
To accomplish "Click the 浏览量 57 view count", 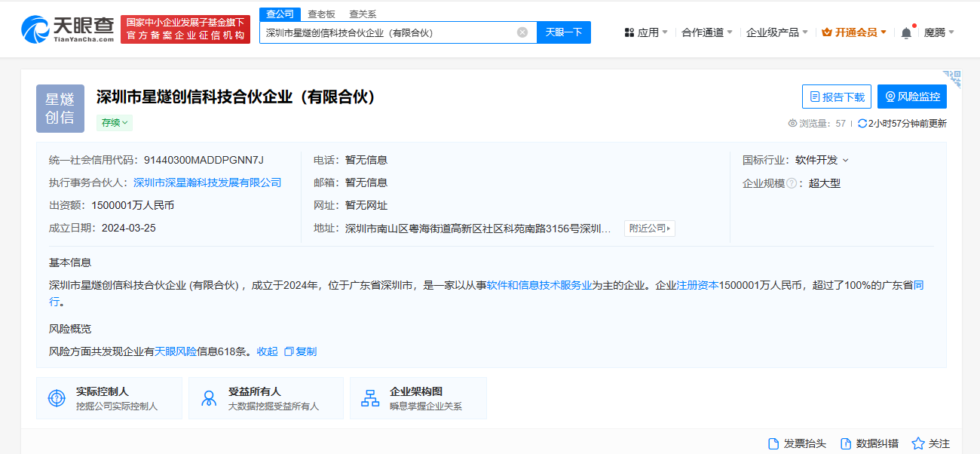I will click(x=816, y=123).
